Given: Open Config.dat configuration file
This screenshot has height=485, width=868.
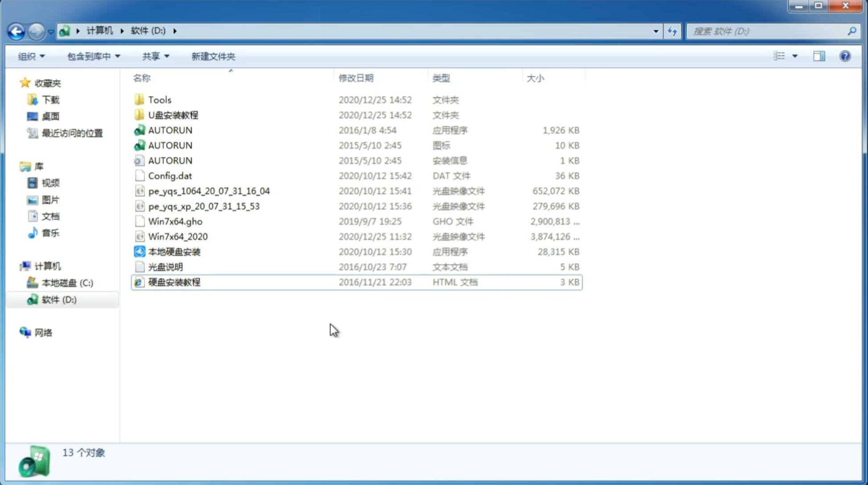Looking at the screenshot, I should [x=171, y=175].
